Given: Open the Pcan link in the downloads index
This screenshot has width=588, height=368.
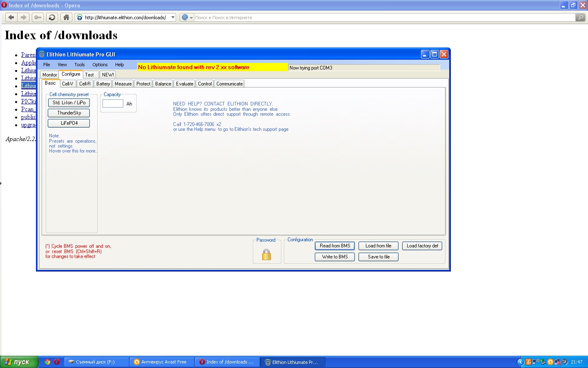Looking at the screenshot, I should [x=28, y=109].
